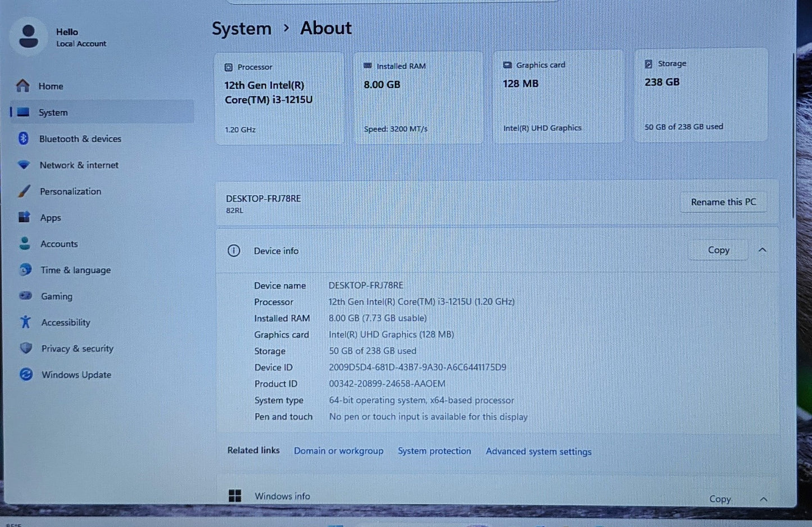Open the Accessibility figure icon

click(x=25, y=322)
